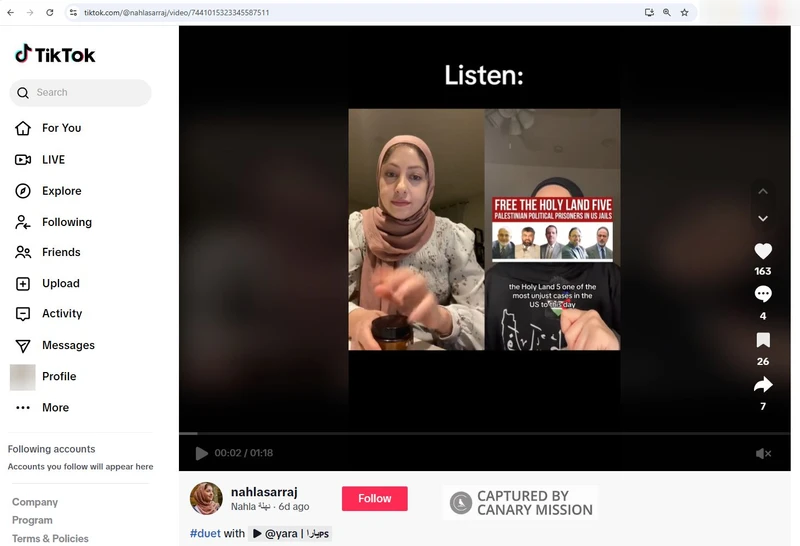
Task: Expand the Company footer section
Action: coord(35,502)
